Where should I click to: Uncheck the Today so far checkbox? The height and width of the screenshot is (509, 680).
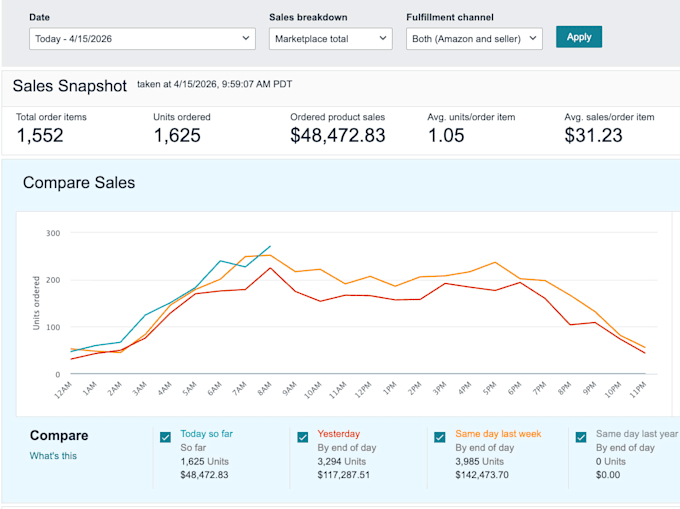pos(165,437)
